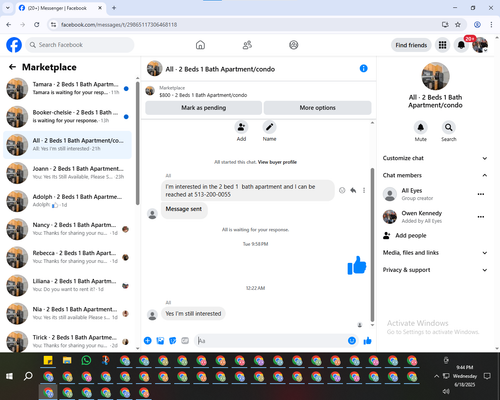This screenshot has width=500, height=400.
Task: Expand Media, files and links section
Action: point(435,253)
